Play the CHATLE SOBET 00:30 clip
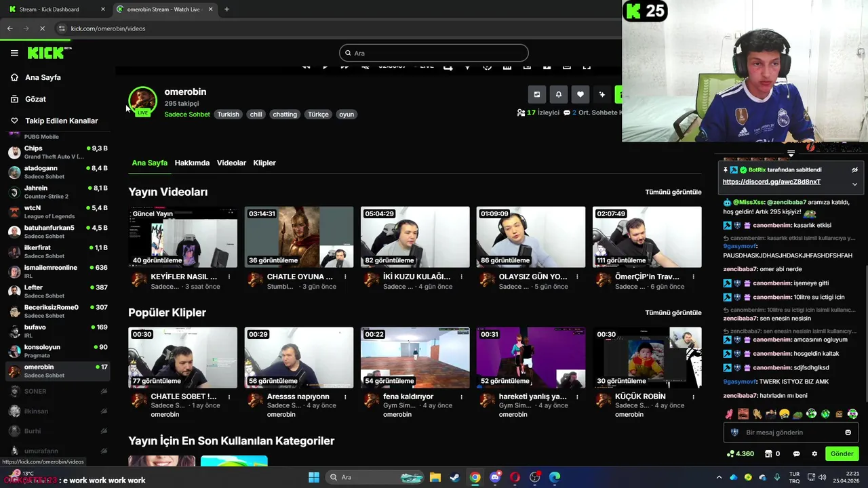868x488 pixels. click(183, 358)
